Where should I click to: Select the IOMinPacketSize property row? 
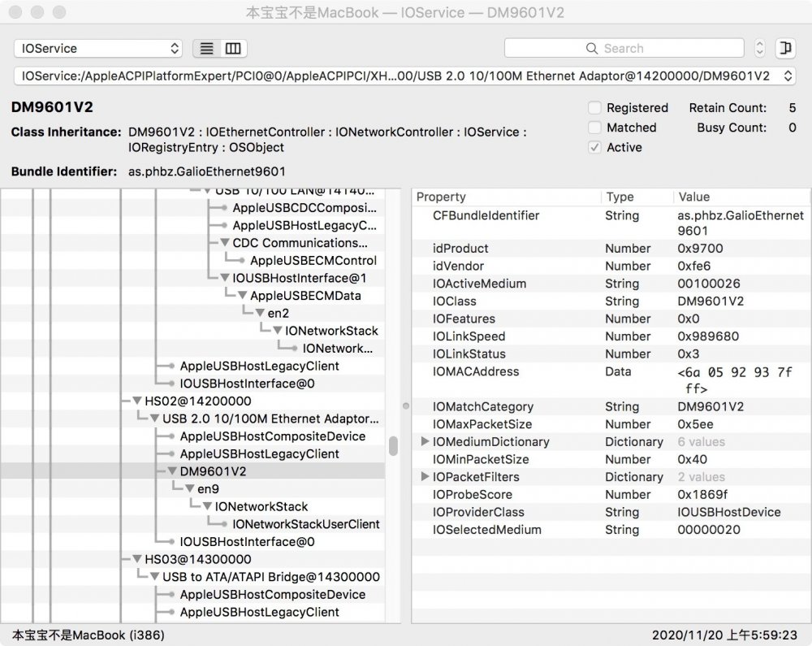point(611,459)
